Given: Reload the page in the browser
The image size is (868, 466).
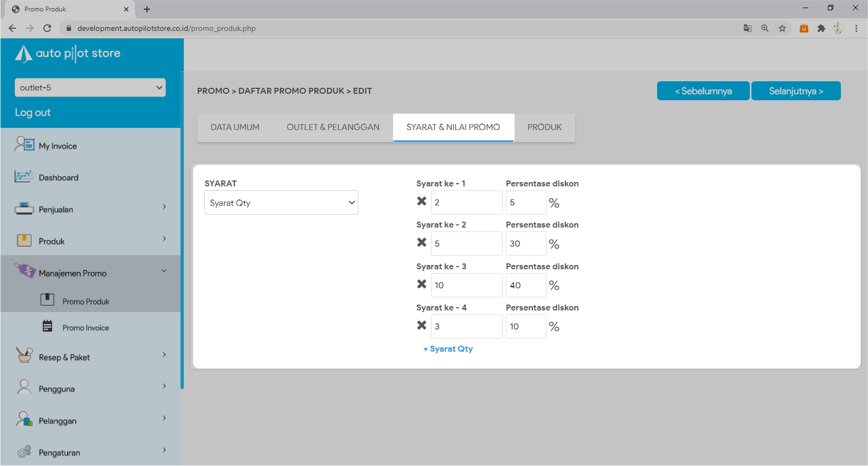Looking at the screenshot, I should click(47, 28).
